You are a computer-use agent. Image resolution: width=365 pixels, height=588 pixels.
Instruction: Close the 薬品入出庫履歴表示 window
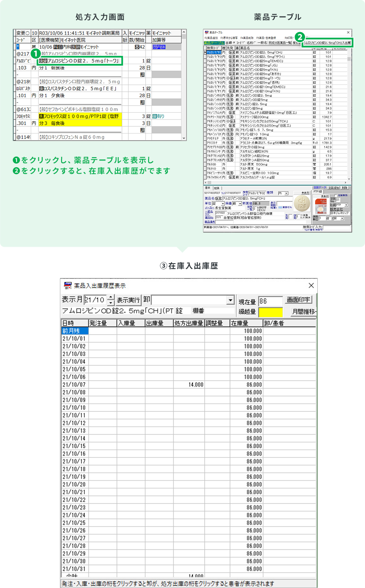(311, 286)
